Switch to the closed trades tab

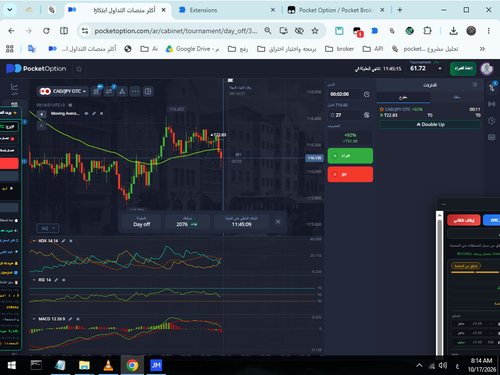coord(457,97)
